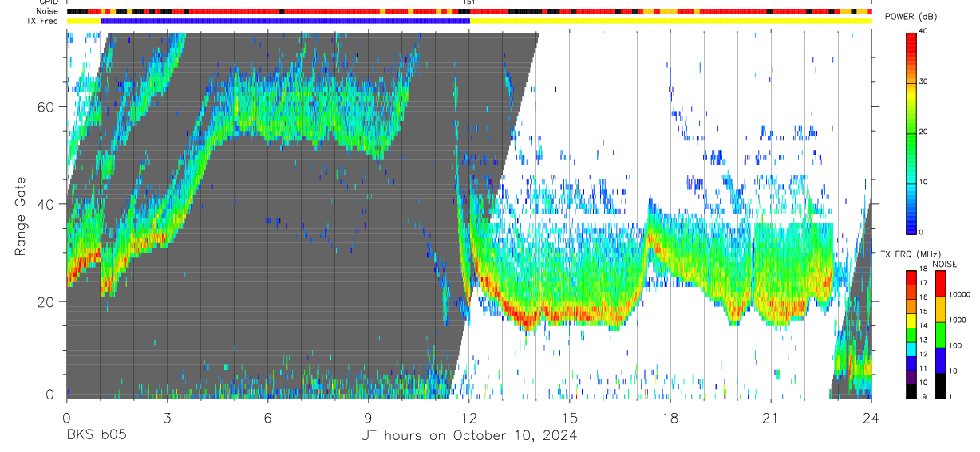Click the x-axis tick label 12

(469, 418)
